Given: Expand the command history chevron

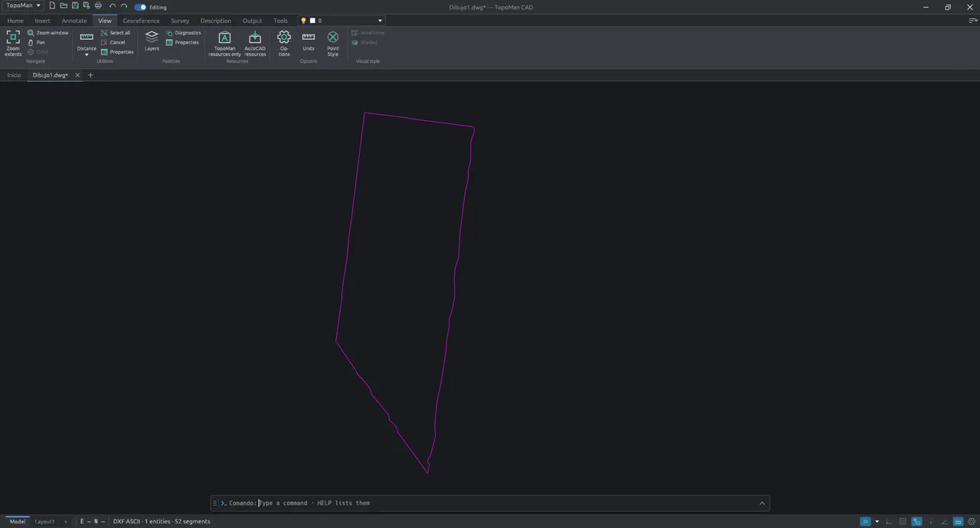Looking at the screenshot, I should point(762,503).
